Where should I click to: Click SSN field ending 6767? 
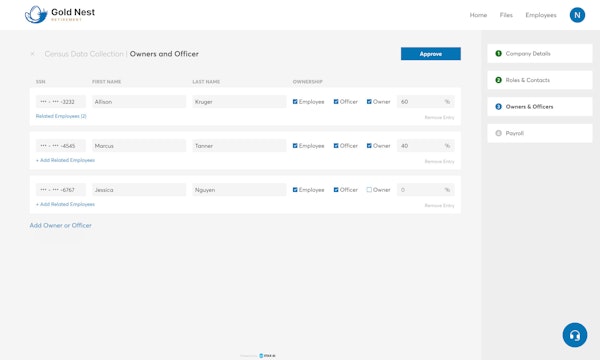tap(61, 190)
